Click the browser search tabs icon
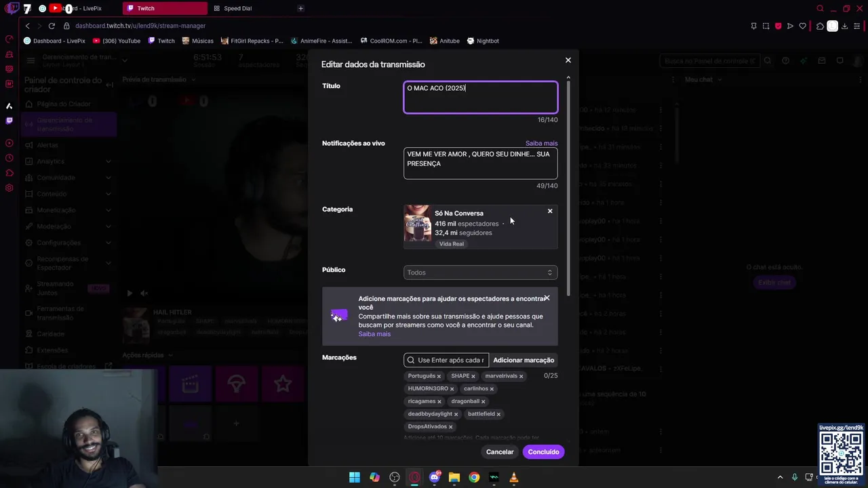The width and height of the screenshot is (868, 488). pyautogui.click(x=820, y=8)
